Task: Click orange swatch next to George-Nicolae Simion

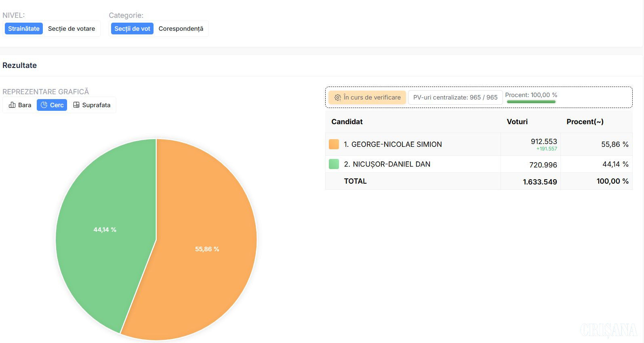Action: click(334, 144)
